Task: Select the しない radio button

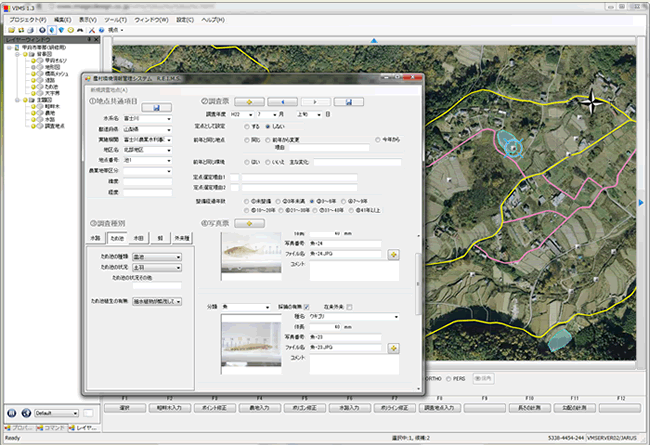Action: click(x=268, y=127)
